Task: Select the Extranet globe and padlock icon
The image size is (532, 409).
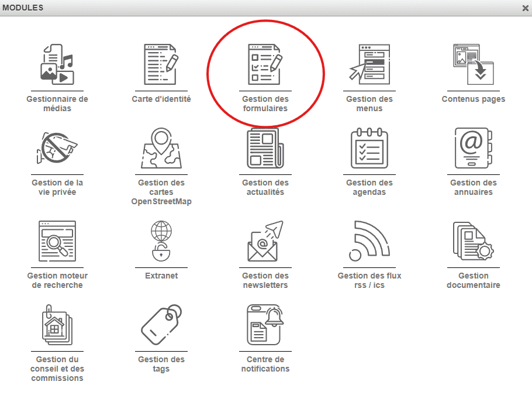Action: 161,241
